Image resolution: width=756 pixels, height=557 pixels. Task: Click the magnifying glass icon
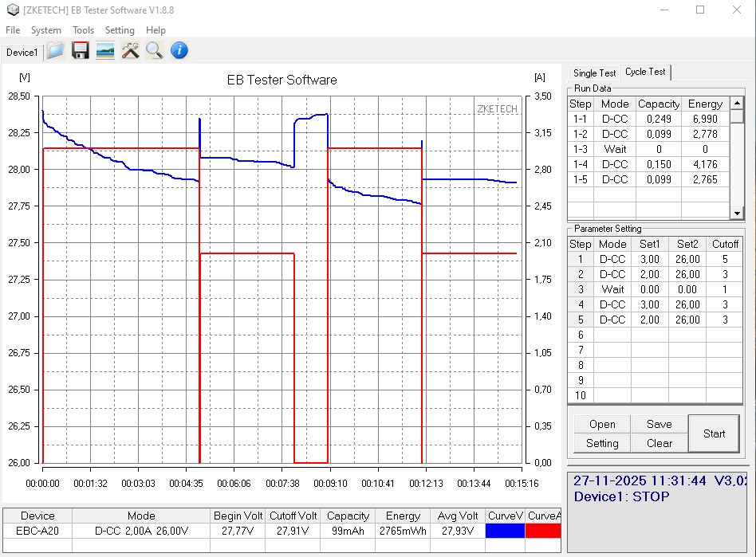click(154, 51)
